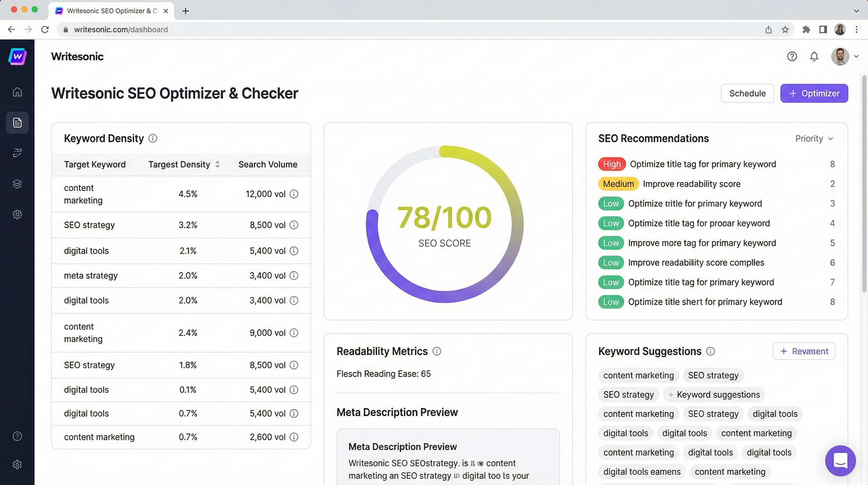The height and width of the screenshot is (485, 868).
Task: Open the Chrome extensions puzzle icon
Action: click(x=806, y=30)
